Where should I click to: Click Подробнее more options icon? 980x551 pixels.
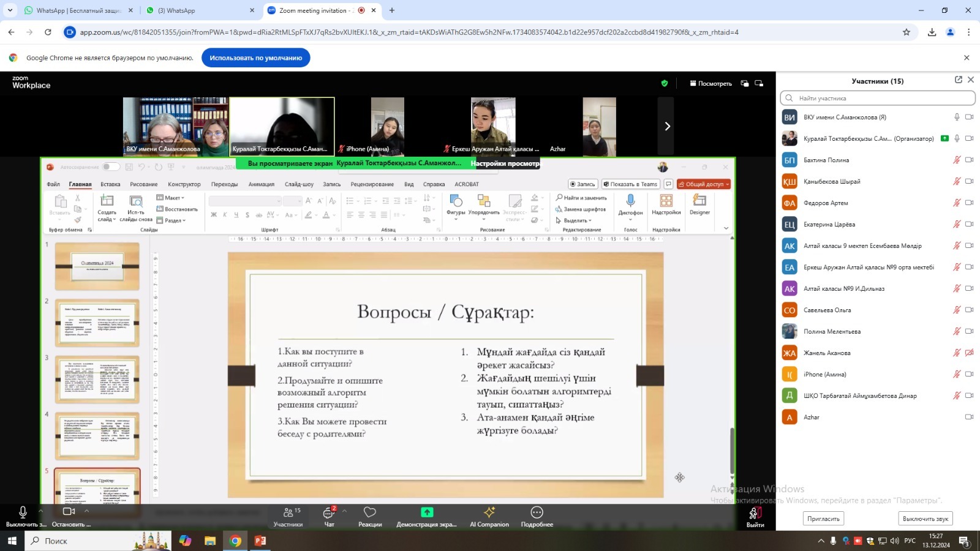click(537, 515)
